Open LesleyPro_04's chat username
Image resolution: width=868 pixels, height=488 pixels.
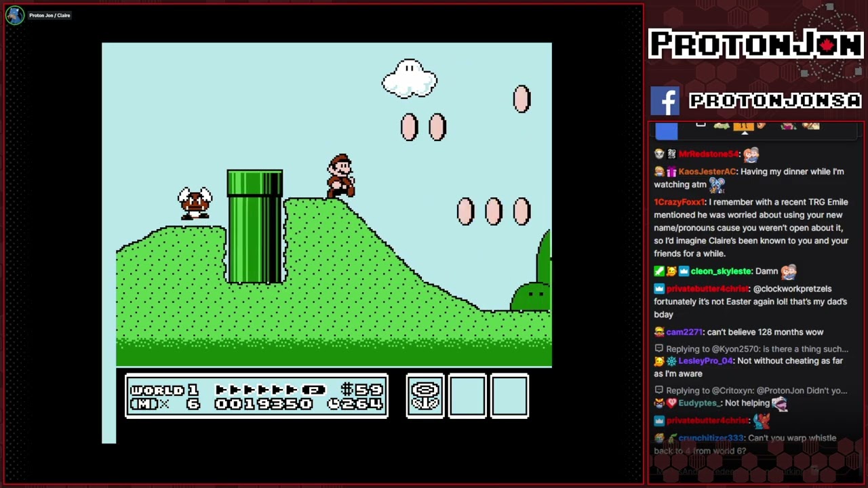pyautogui.click(x=705, y=361)
